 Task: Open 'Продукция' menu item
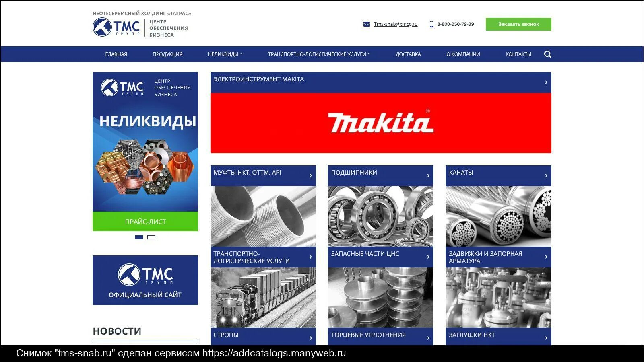167,54
